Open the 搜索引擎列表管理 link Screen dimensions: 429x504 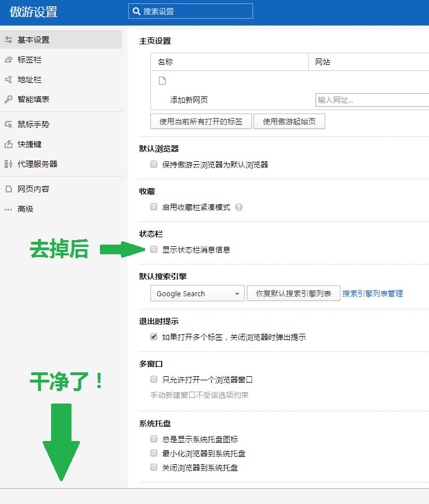372,293
